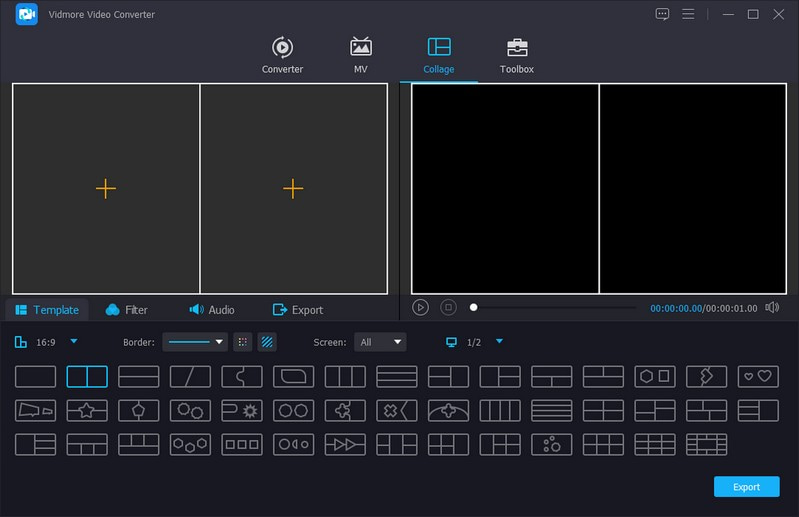The width and height of the screenshot is (799, 517).
Task: Choose the single-screen layout template
Action: pos(35,377)
